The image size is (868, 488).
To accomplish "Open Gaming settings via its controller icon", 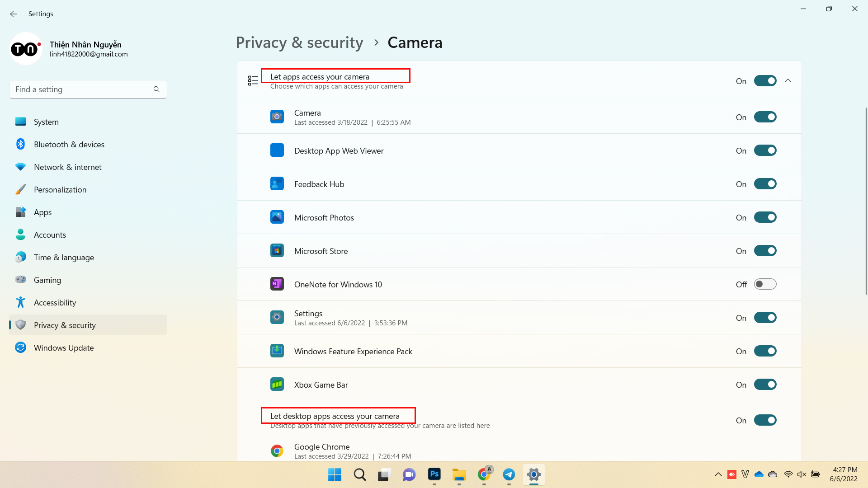I will 21,280.
